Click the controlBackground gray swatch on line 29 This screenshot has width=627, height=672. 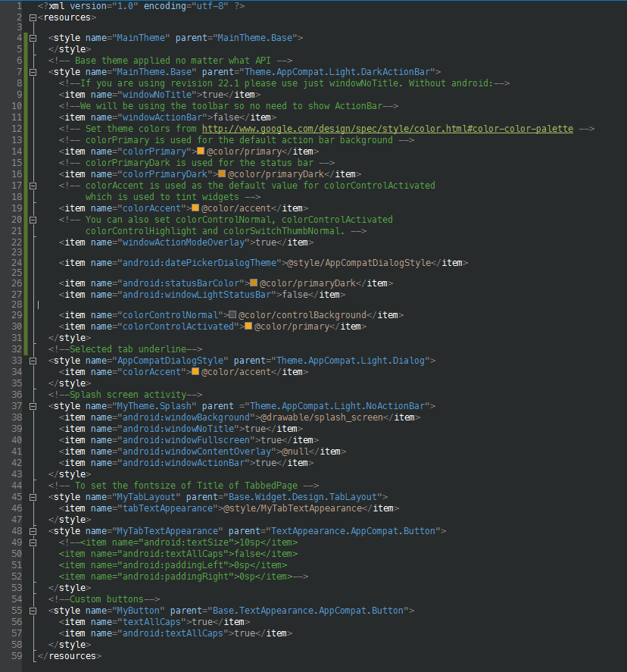coord(232,314)
